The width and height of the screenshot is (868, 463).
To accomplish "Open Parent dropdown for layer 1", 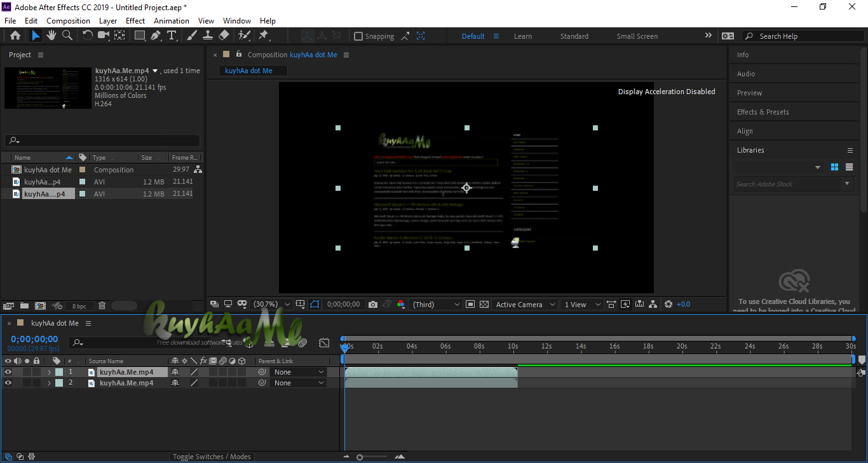I will point(299,372).
